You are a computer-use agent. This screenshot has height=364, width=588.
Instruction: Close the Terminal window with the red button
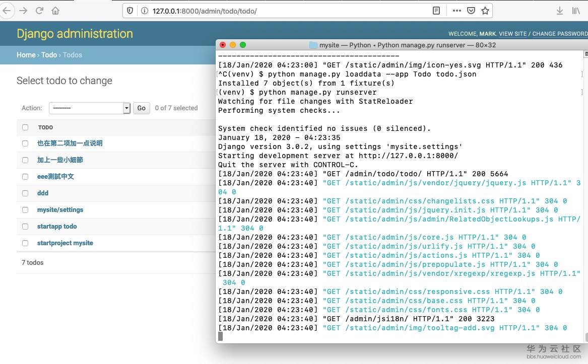[x=223, y=45]
